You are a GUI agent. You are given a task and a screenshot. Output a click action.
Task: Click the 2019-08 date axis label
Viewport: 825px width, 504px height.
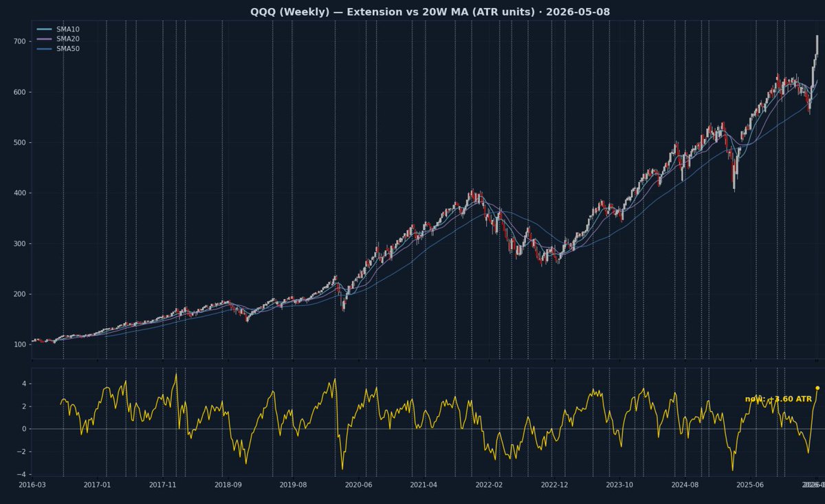coord(293,485)
